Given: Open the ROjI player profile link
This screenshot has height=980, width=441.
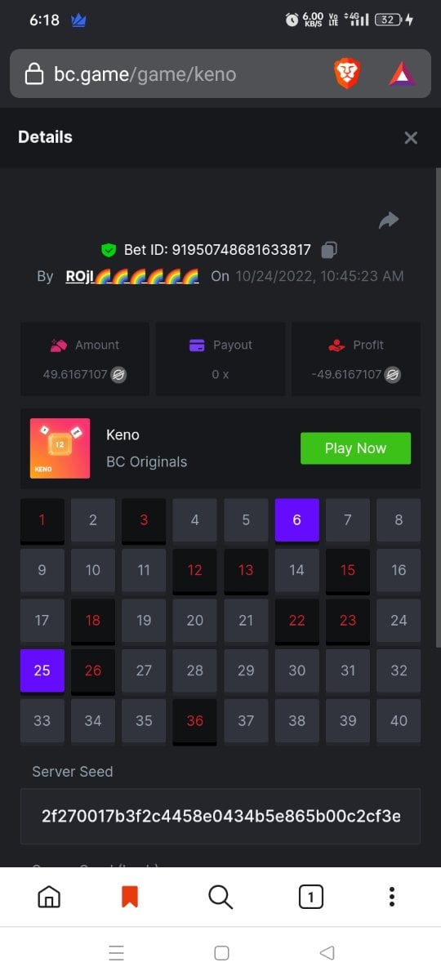Looking at the screenshot, I should [132, 276].
